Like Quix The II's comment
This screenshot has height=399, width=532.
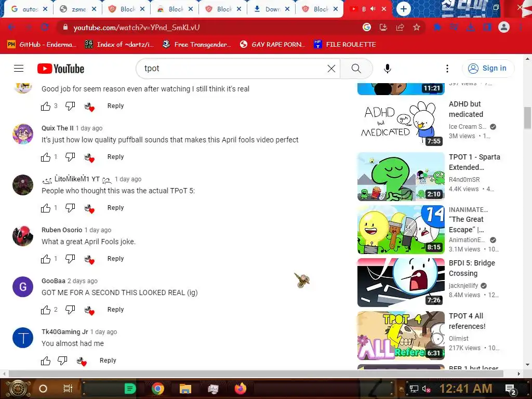pyautogui.click(x=46, y=157)
